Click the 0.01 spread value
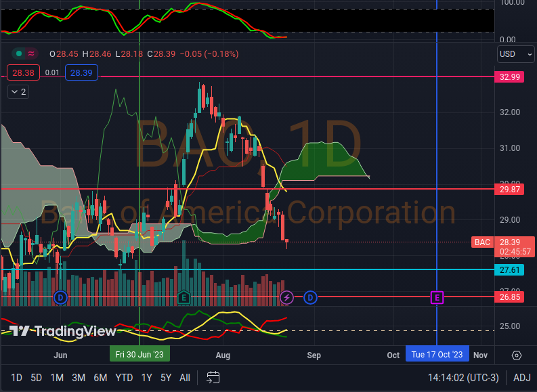 [52, 72]
